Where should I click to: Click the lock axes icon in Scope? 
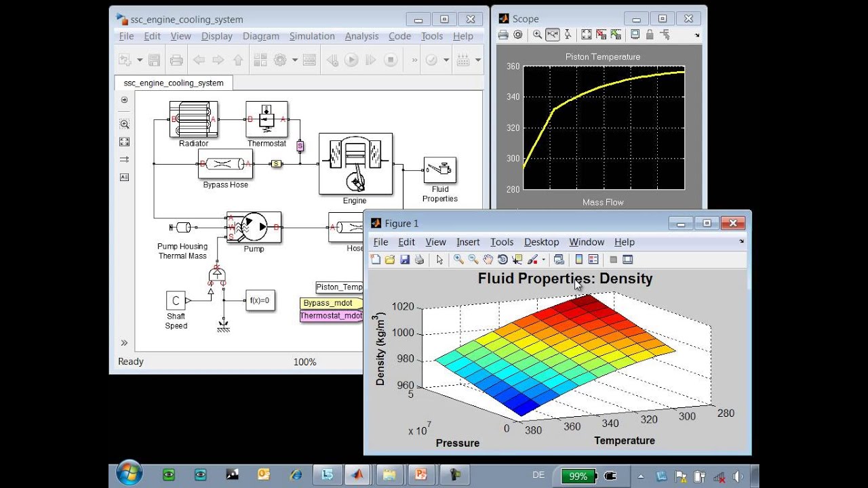click(x=650, y=35)
